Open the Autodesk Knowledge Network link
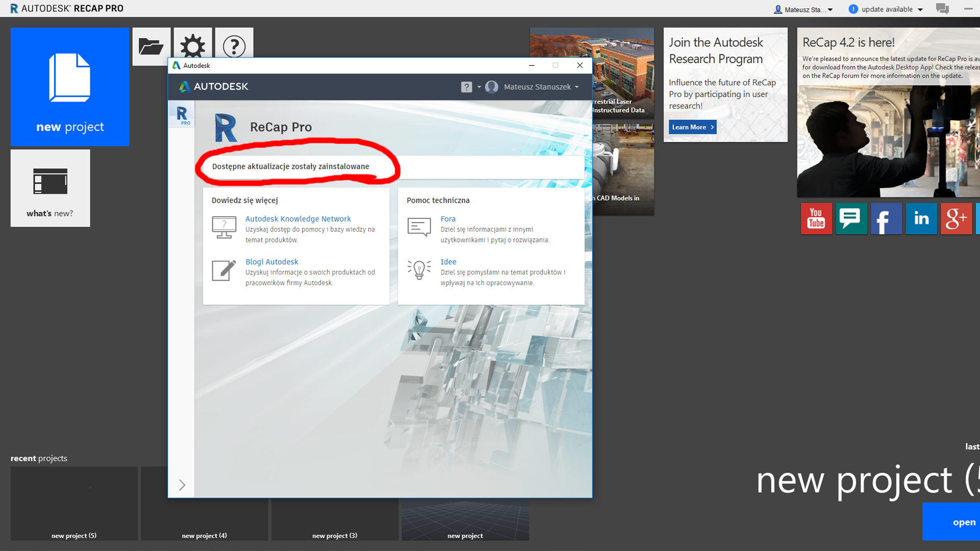Viewport: 980px width, 551px height. tap(298, 218)
